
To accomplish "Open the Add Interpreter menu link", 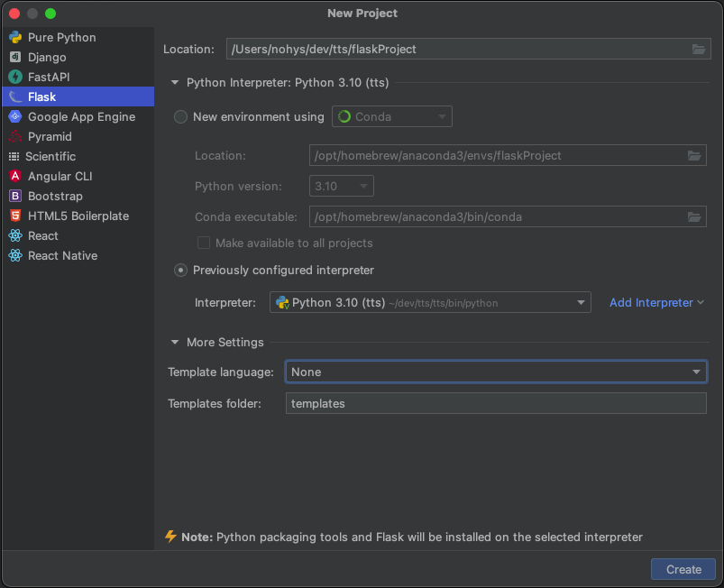I will pos(656,302).
